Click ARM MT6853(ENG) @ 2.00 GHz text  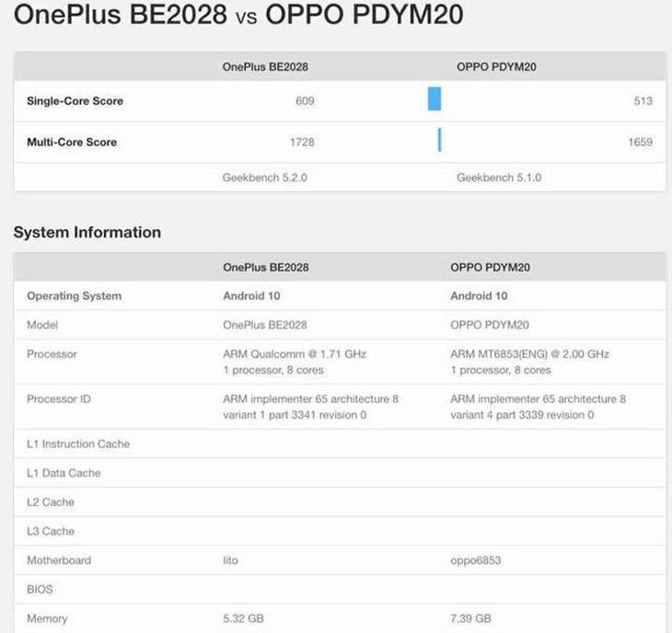(x=529, y=354)
